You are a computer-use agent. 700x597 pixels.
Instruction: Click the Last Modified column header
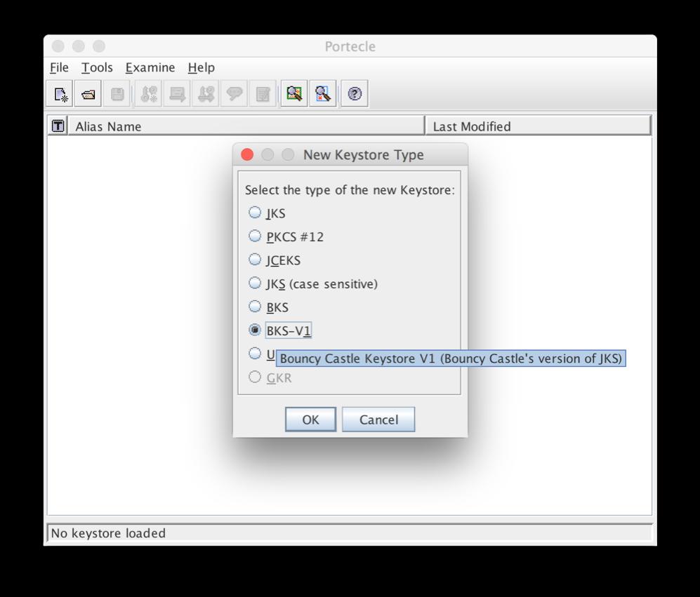pyautogui.click(x=539, y=126)
